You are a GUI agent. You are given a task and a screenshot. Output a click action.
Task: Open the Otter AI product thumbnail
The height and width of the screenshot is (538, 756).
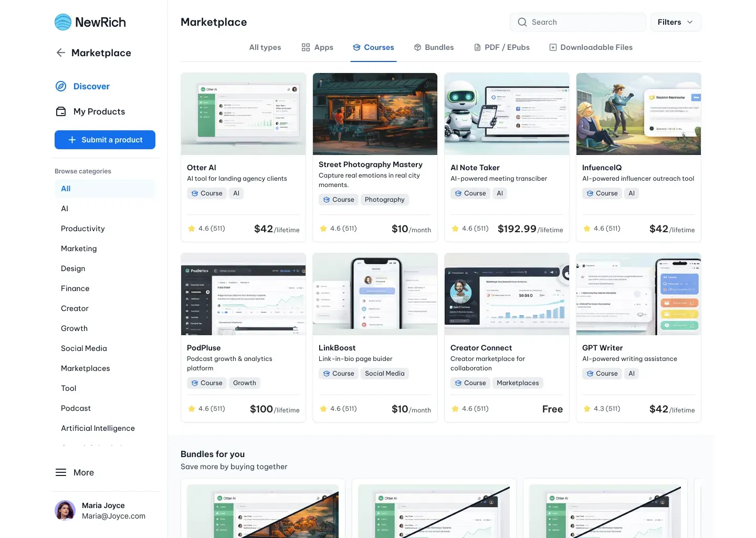coord(243,114)
